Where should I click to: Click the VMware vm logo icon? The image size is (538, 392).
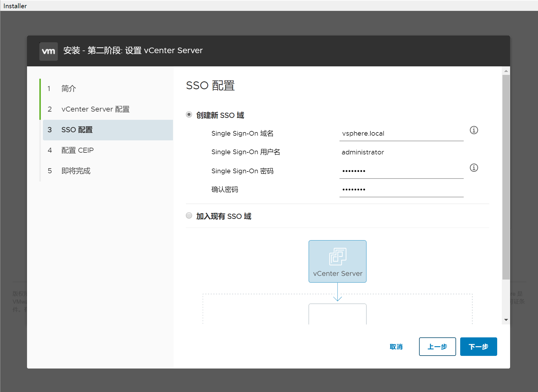coord(48,51)
